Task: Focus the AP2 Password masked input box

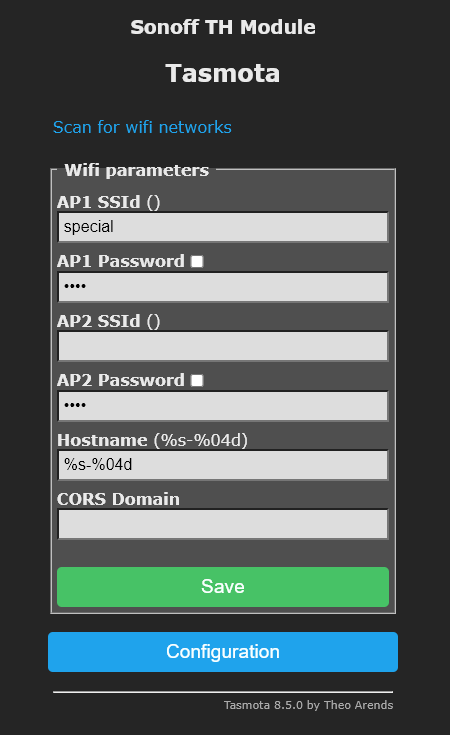Action: pos(223,406)
